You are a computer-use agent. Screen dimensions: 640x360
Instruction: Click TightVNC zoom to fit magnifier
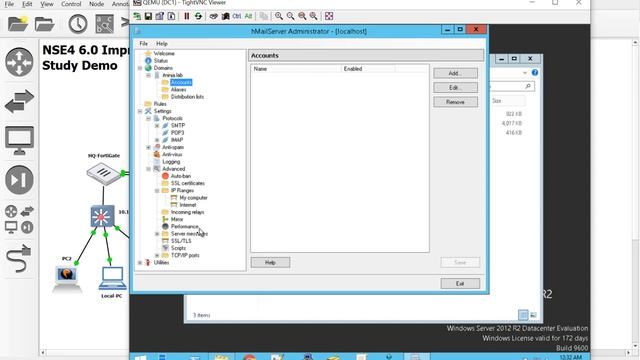click(x=313, y=16)
